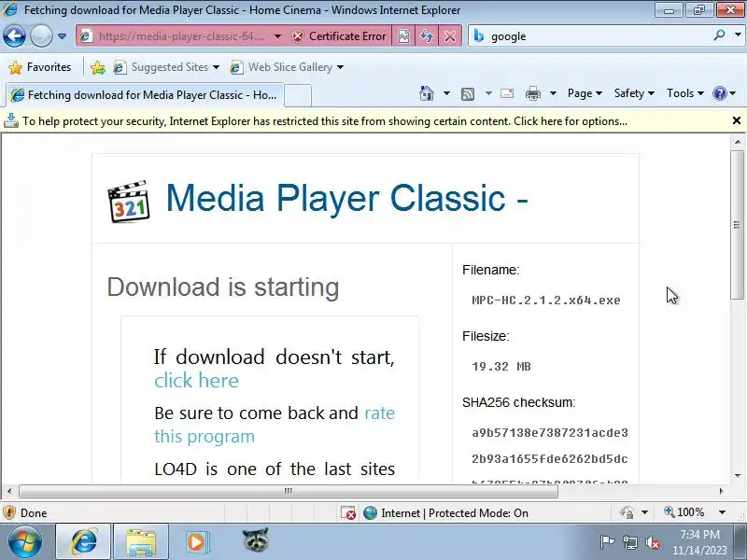The image size is (747, 560).
Task: Select the Fetching download for Media Player tab
Action: (145, 95)
